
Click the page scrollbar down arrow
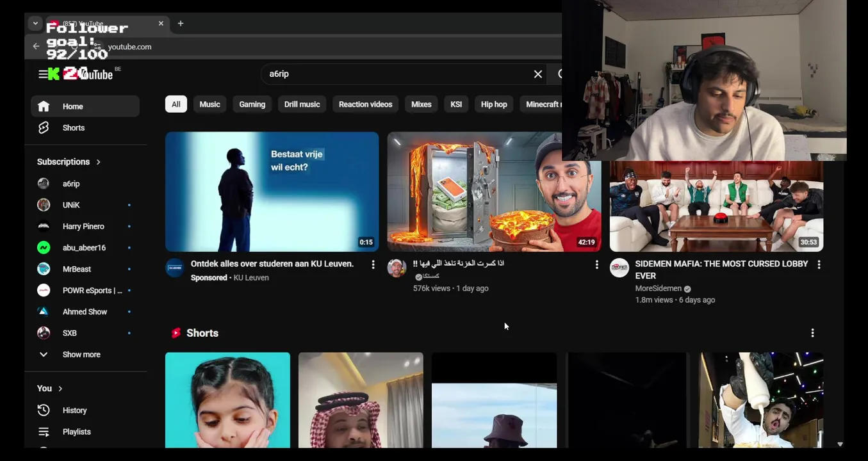(840, 444)
